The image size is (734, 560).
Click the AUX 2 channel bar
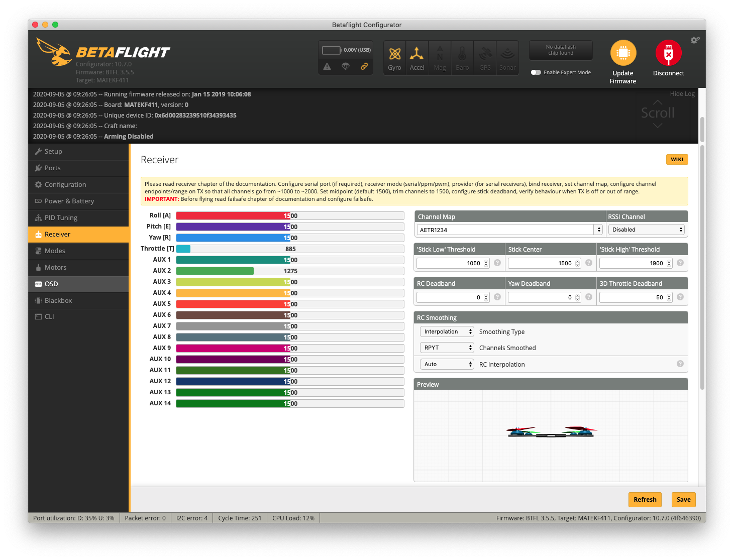point(290,271)
